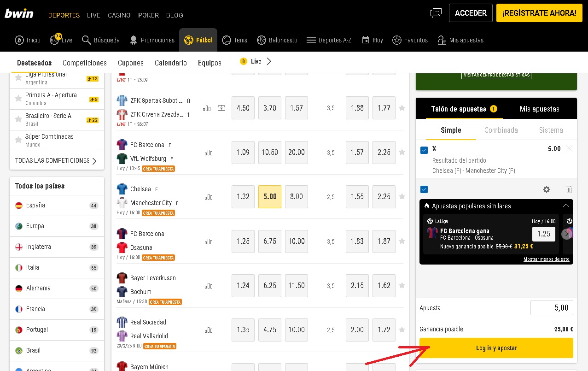Open Promociones section

[x=152, y=40]
